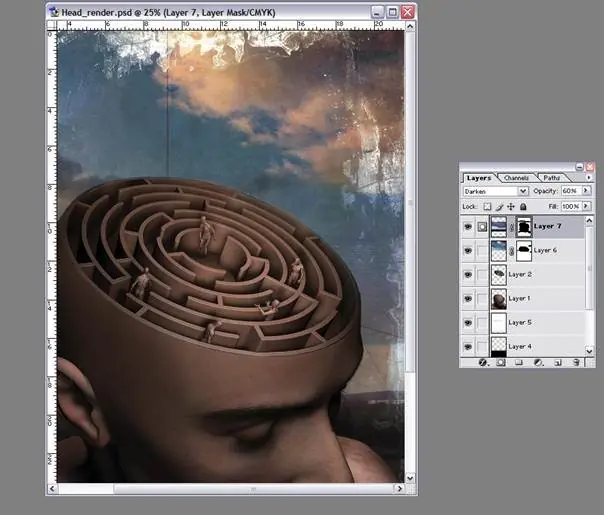This screenshot has width=604, height=515.
Task: Click the ruler origin corner box
Action: pyautogui.click(x=52, y=25)
